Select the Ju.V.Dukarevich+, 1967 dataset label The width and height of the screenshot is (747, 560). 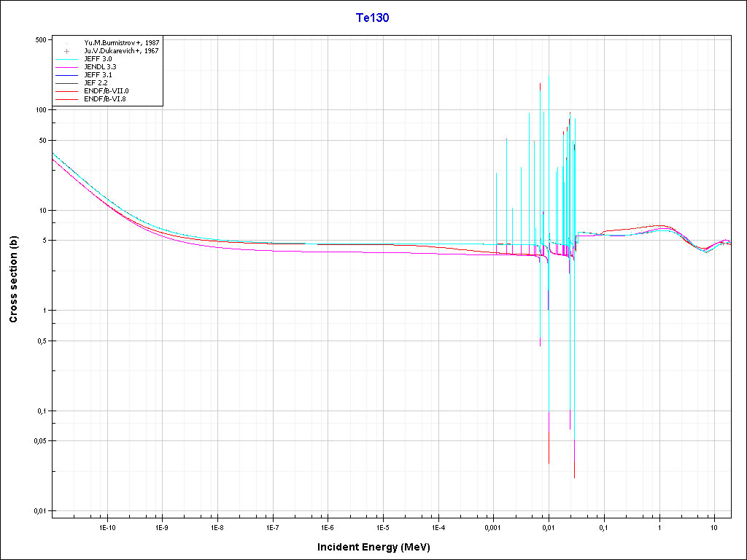(122, 51)
